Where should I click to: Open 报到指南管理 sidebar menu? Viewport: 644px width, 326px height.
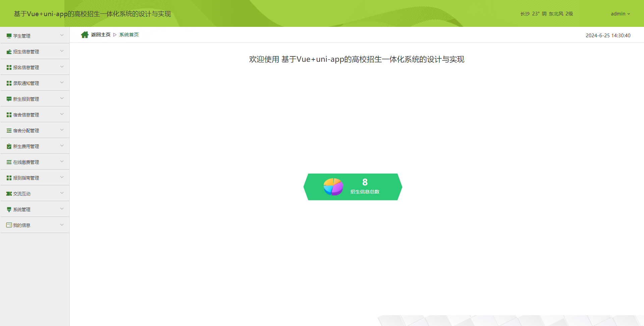pyautogui.click(x=35, y=178)
